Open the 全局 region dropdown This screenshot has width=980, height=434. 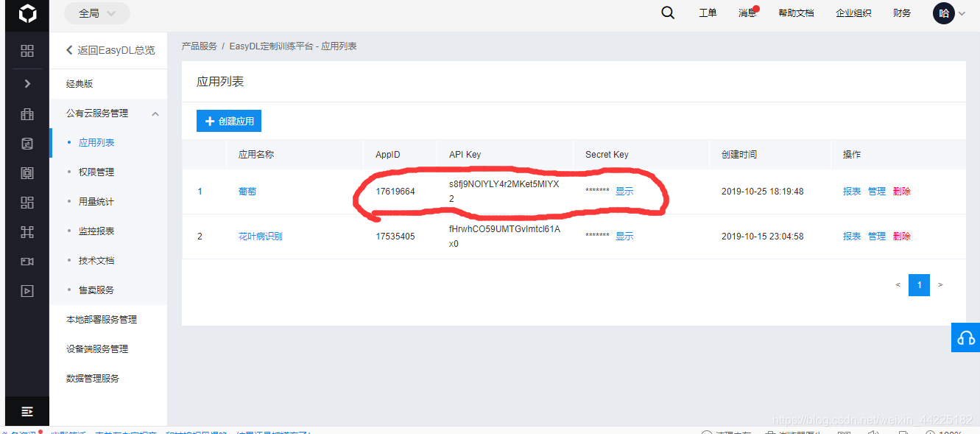click(x=97, y=13)
